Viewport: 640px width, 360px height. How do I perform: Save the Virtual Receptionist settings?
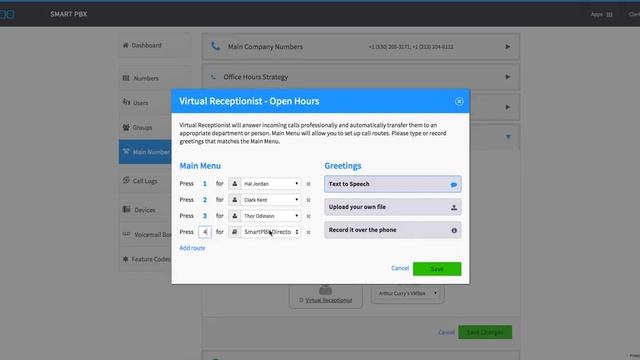(437, 269)
